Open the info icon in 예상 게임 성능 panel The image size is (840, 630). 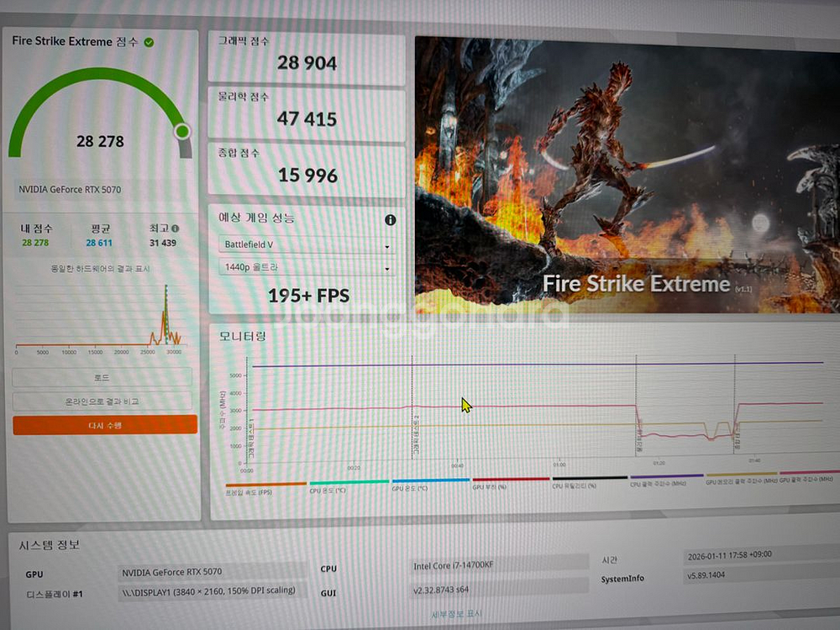click(x=389, y=220)
